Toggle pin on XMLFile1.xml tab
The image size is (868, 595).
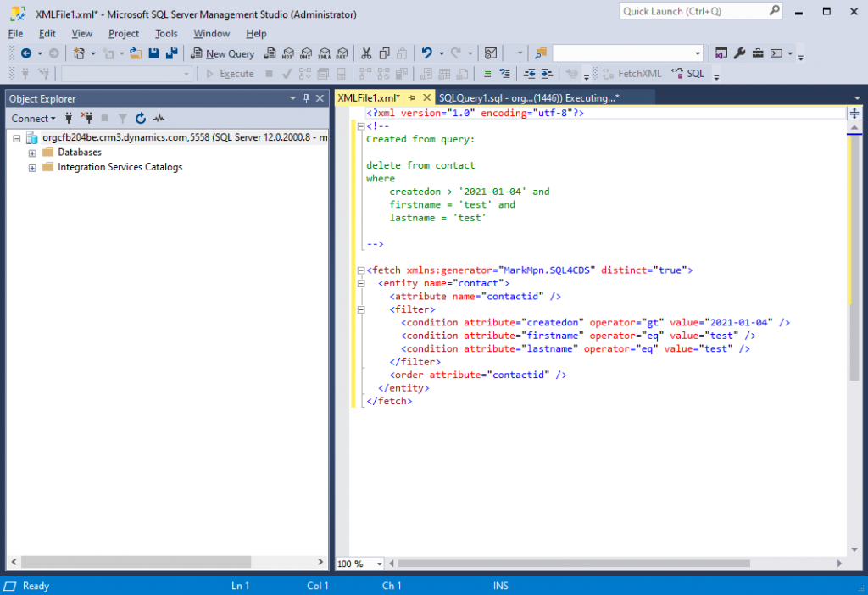412,98
